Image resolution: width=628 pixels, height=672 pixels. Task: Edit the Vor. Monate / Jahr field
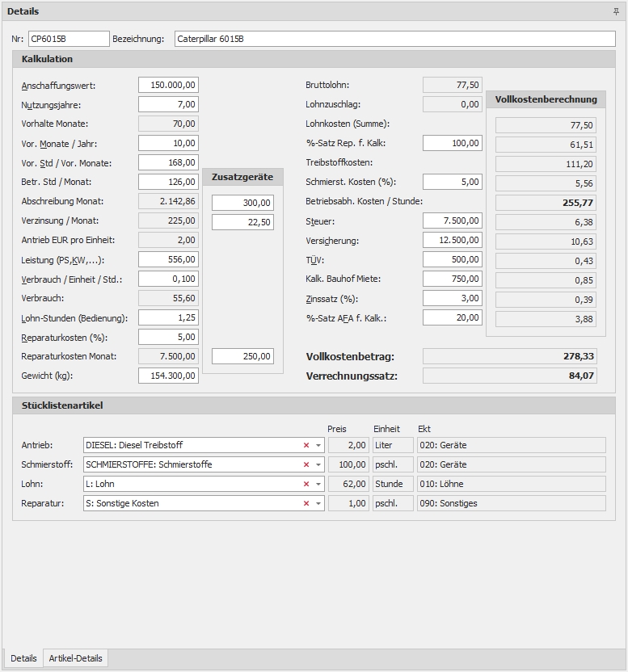point(168,143)
